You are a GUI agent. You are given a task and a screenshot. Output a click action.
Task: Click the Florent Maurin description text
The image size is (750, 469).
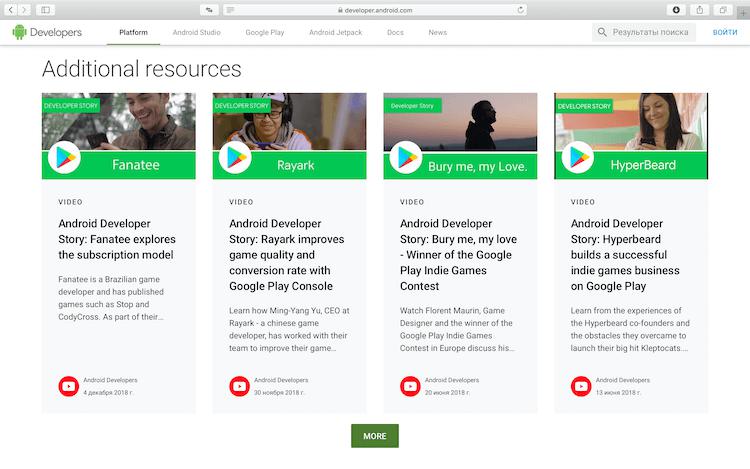(x=457, y=329)
